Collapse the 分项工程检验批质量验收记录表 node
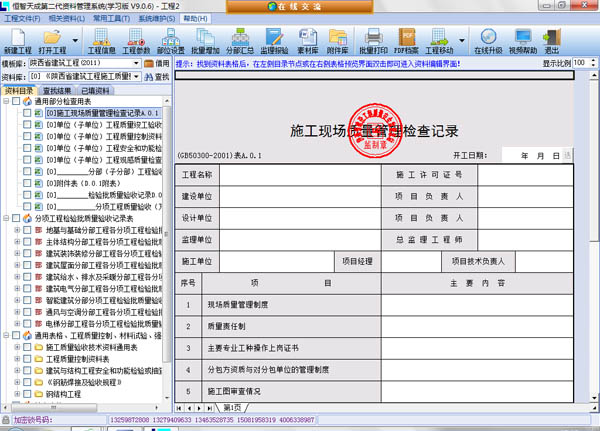Viewport: 600px width, 431px height. (x=6, y=218)
